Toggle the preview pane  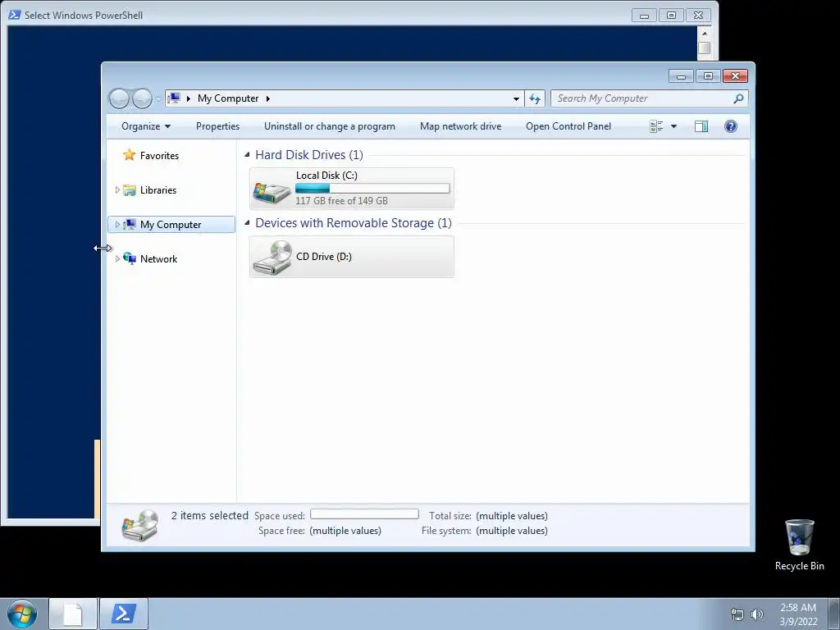click(x=701, y=126)
